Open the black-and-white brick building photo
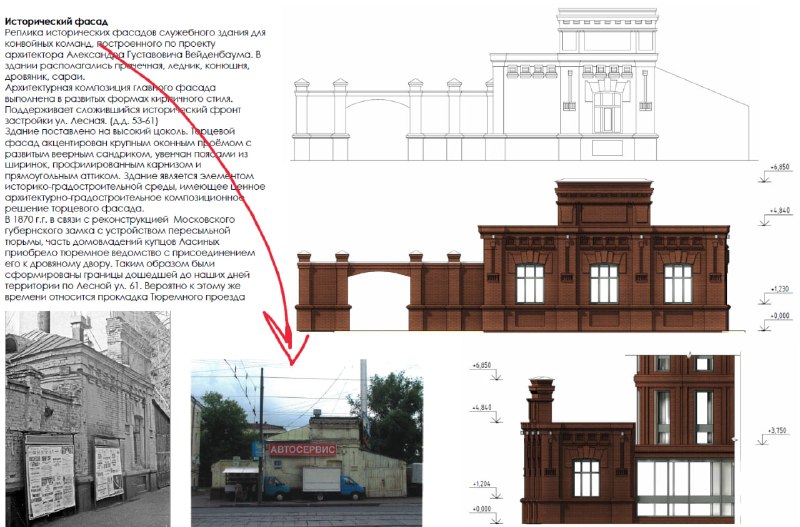The width and height of the screenshot is (800, 527). 88,419
